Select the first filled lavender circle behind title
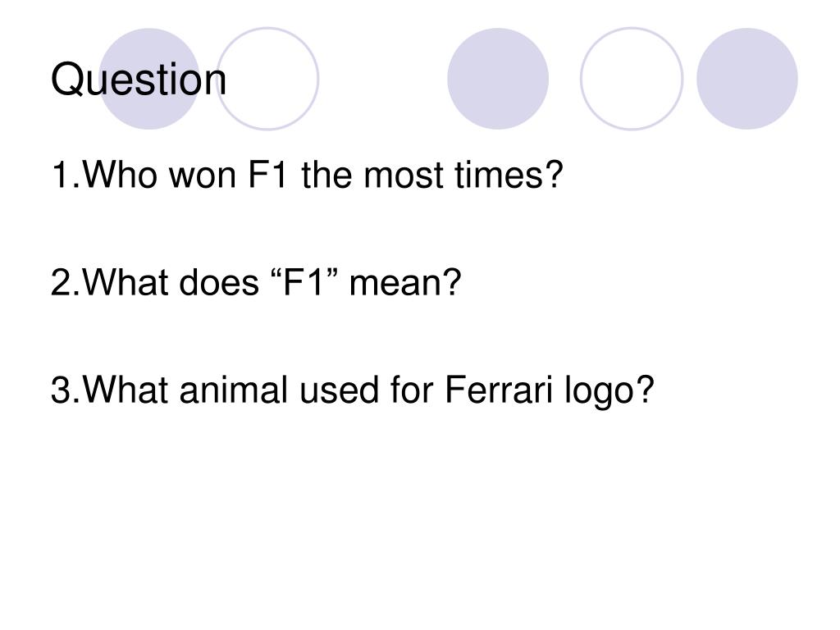840x630 pixels. (x=149, y=79)
